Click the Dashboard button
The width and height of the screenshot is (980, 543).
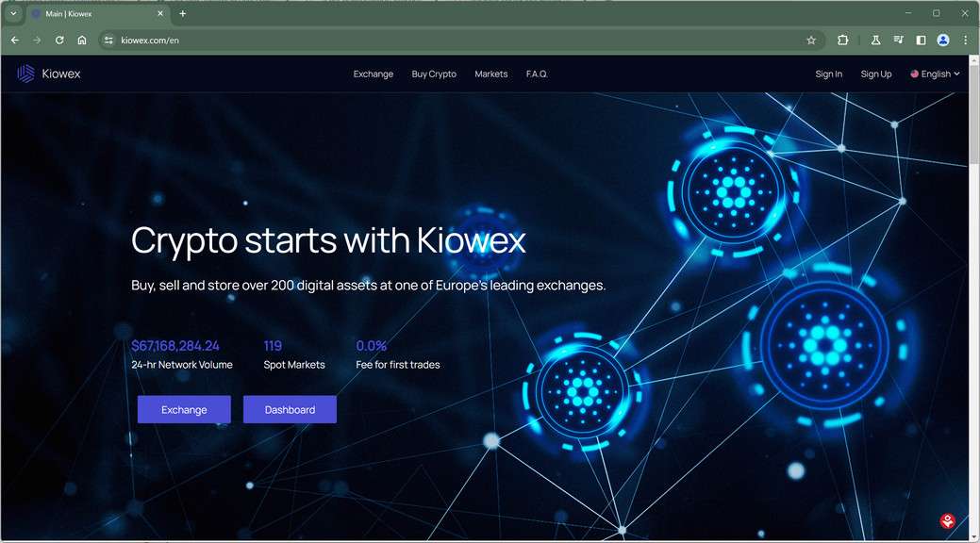(x=290, y=409)
